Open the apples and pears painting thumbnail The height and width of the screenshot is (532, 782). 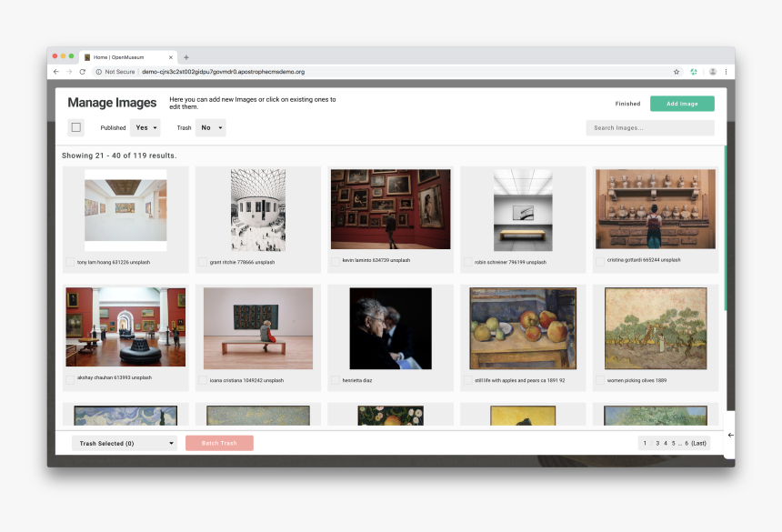click(x=523, y=328)
